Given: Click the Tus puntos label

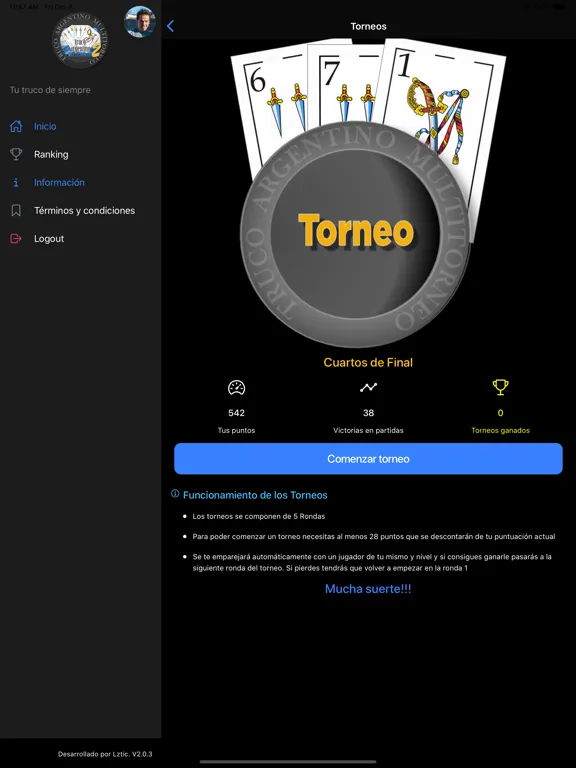Looking at the screenshot, I should (x=237, y=431).
